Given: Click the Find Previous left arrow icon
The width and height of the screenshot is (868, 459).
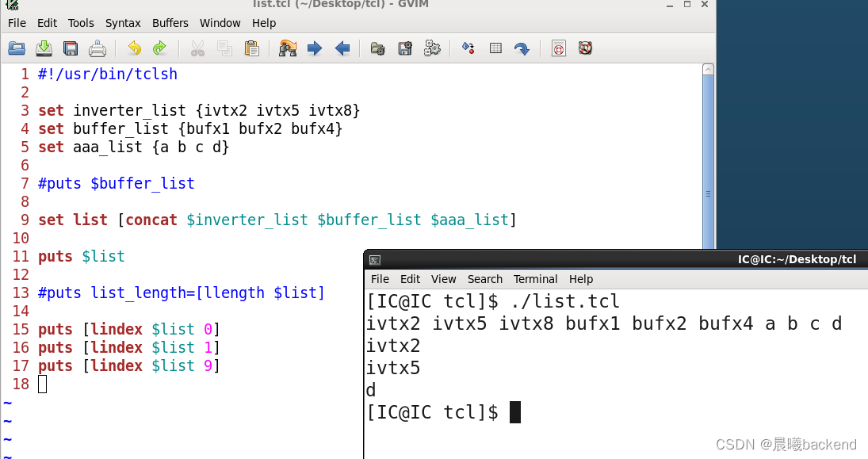Looking at the screenshot, I should click(x=342, y=48).
